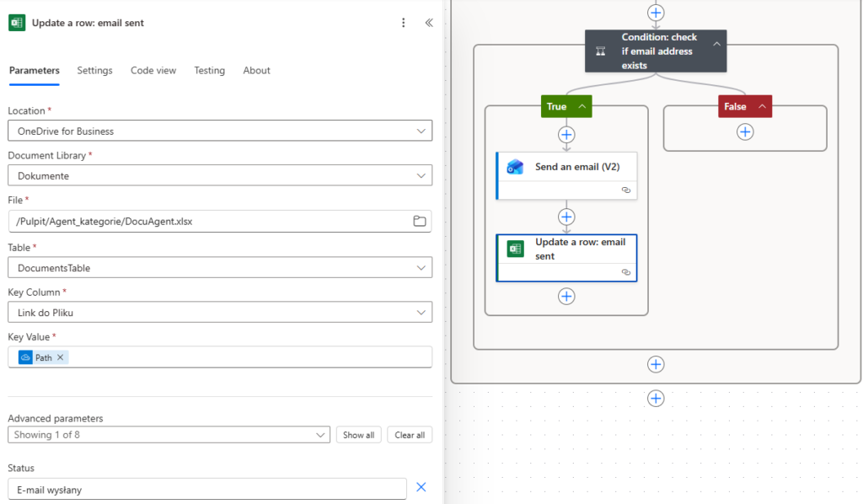The height and width of the screenshot is (504, 863).
Task: Switch to the Settings tab
Action: (94, 71)
